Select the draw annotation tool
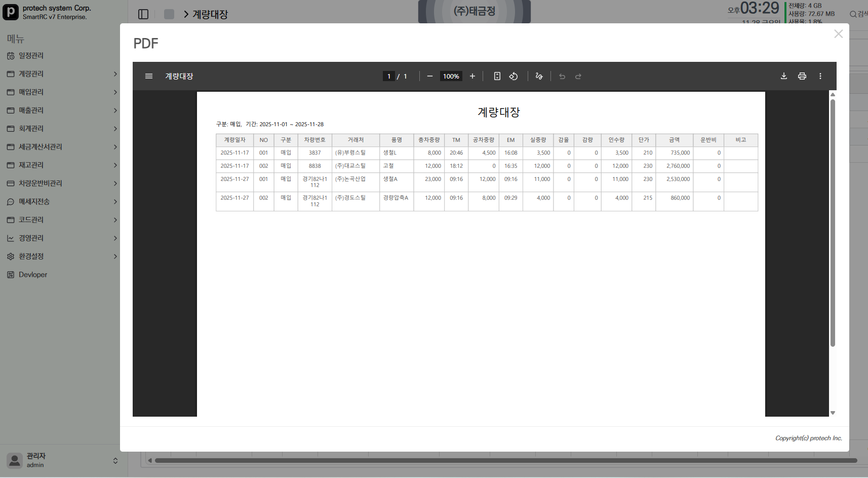The image size is (868, 478). tap(539, 76)
